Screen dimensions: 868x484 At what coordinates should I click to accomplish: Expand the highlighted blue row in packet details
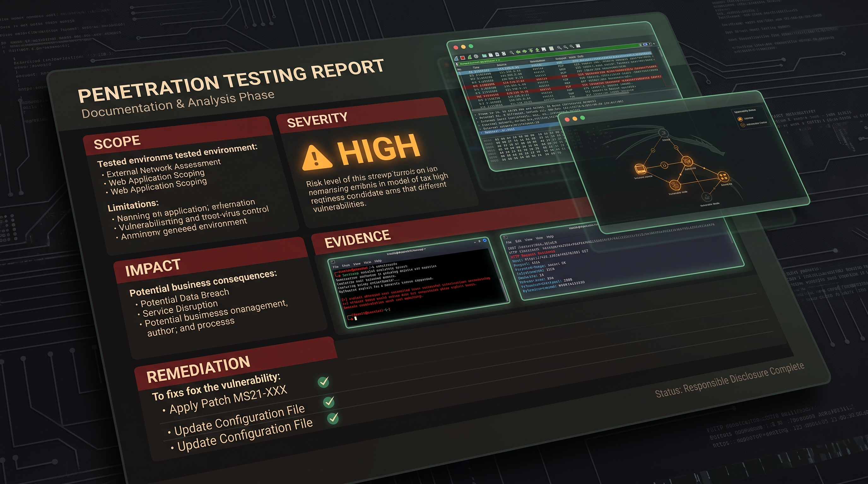click(x=482, y=133)
